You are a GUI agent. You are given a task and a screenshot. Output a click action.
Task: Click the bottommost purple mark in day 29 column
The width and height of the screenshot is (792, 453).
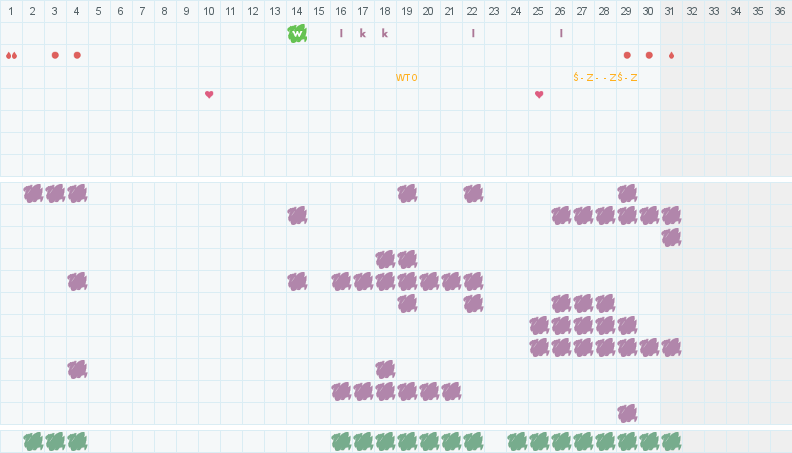(627, 413)
